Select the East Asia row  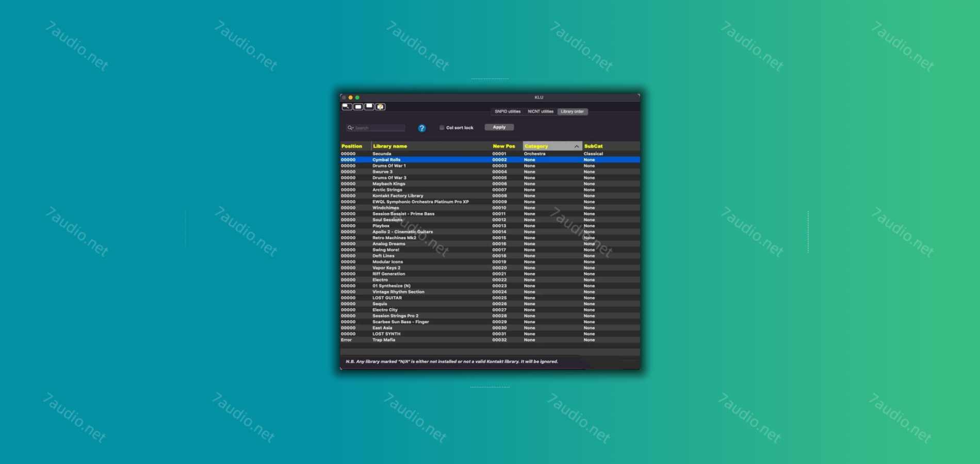(490, 328)
